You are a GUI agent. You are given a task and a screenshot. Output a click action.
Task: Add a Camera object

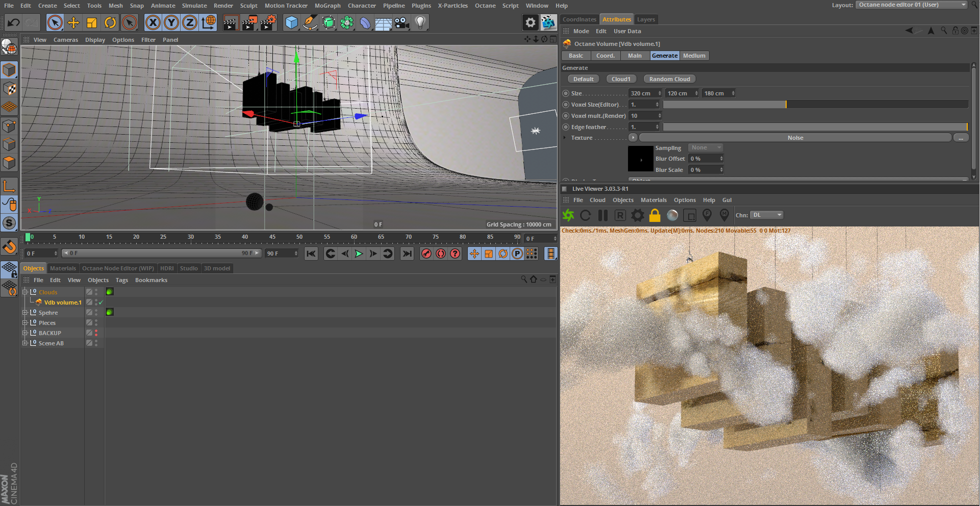click(402, 22)
